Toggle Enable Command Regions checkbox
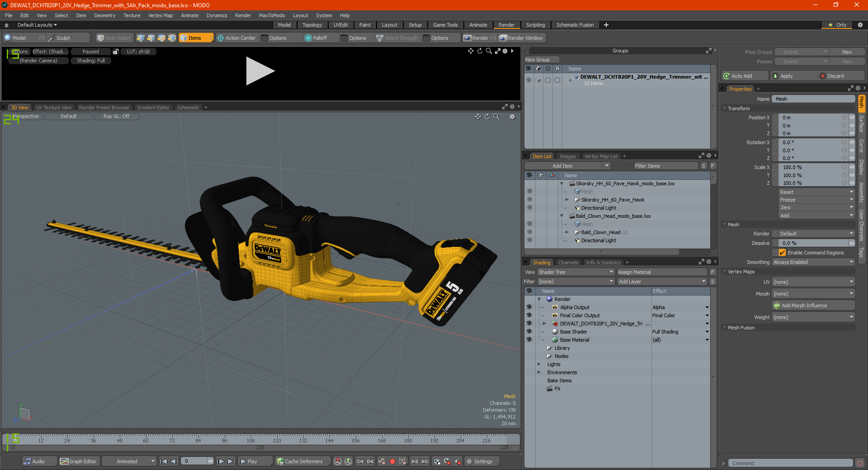Viewport: 868px width, 470px height. (x=782, y=253)
